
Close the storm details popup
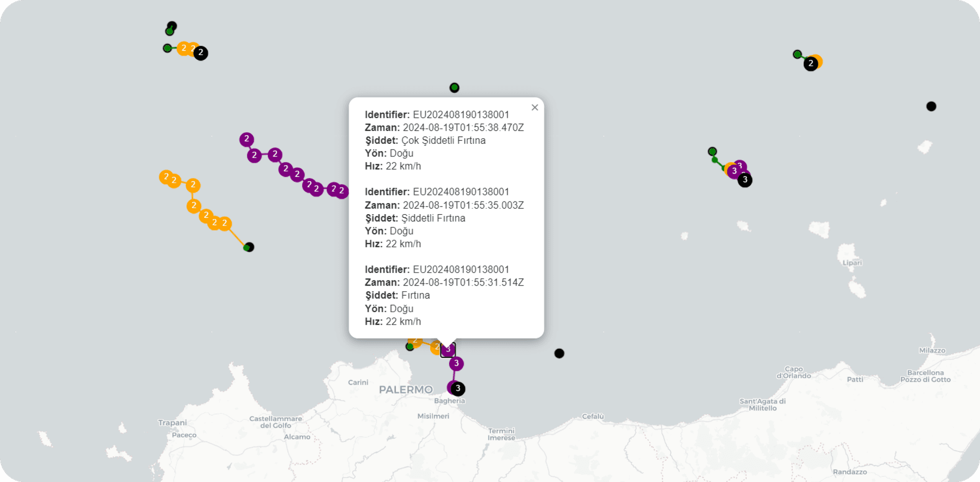coord(534,108)
